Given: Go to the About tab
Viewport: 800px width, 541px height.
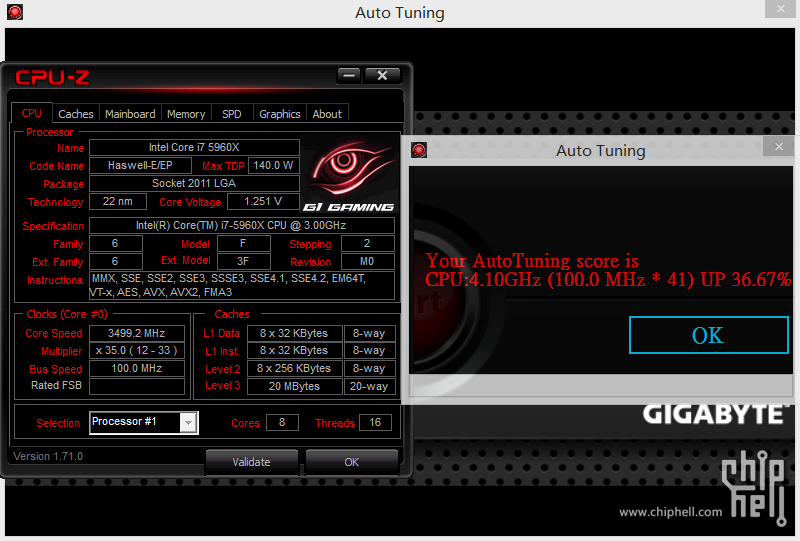Looking at the screenshot, I should click(327, 114).
